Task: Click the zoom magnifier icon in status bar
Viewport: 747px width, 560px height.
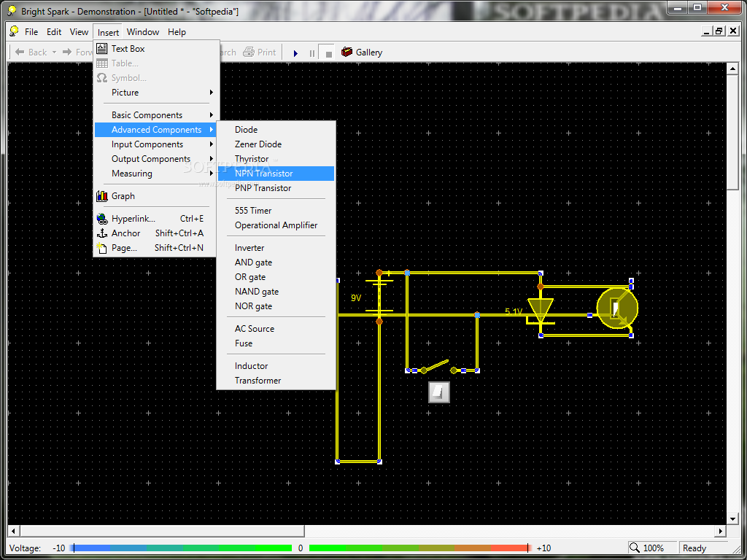Action: coord(634,548)
